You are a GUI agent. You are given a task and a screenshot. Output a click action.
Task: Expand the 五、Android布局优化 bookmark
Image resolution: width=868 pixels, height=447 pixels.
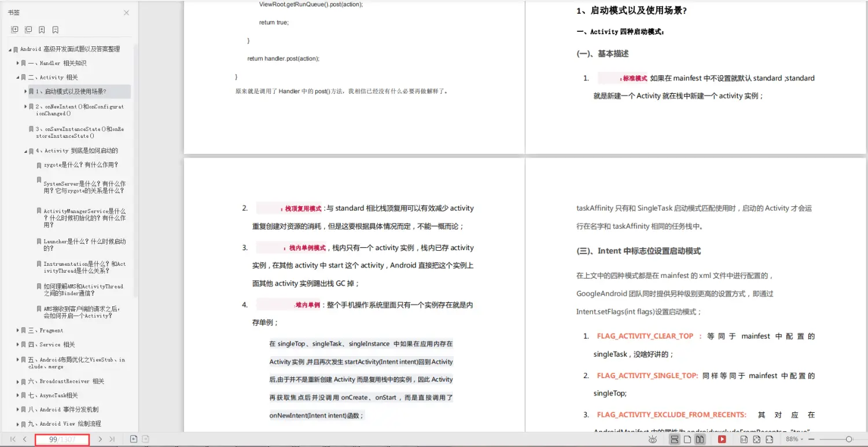(x=18, y=360)
